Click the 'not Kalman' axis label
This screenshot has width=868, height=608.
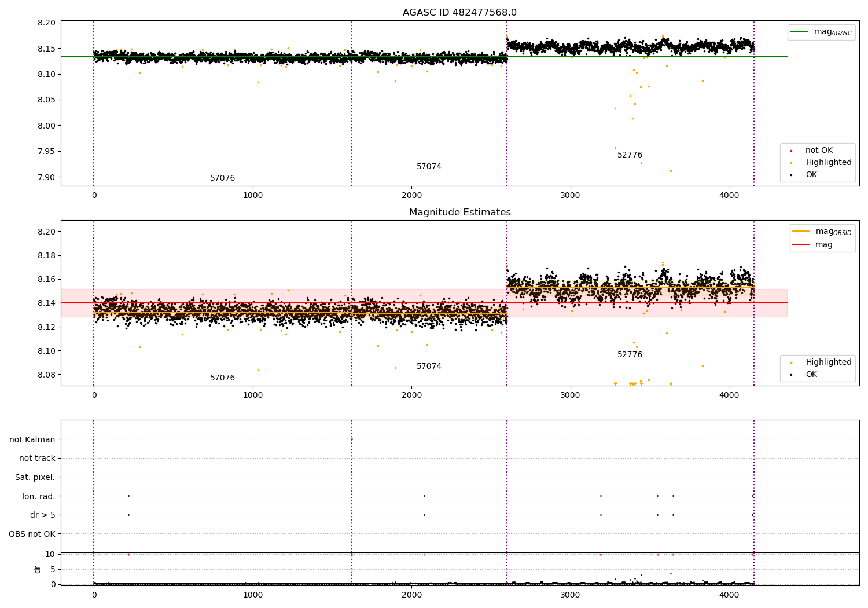click(32, 439)
